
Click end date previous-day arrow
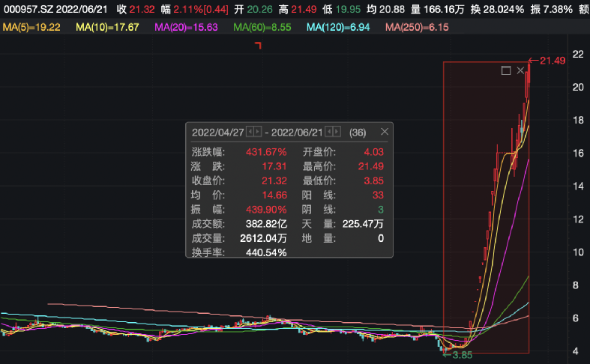tap(328, 132)
